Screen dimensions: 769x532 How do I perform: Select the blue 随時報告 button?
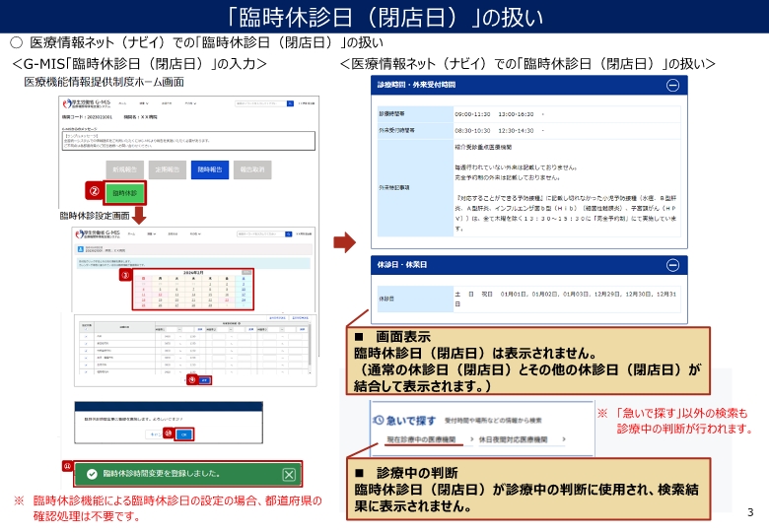[x=209, y=168]
